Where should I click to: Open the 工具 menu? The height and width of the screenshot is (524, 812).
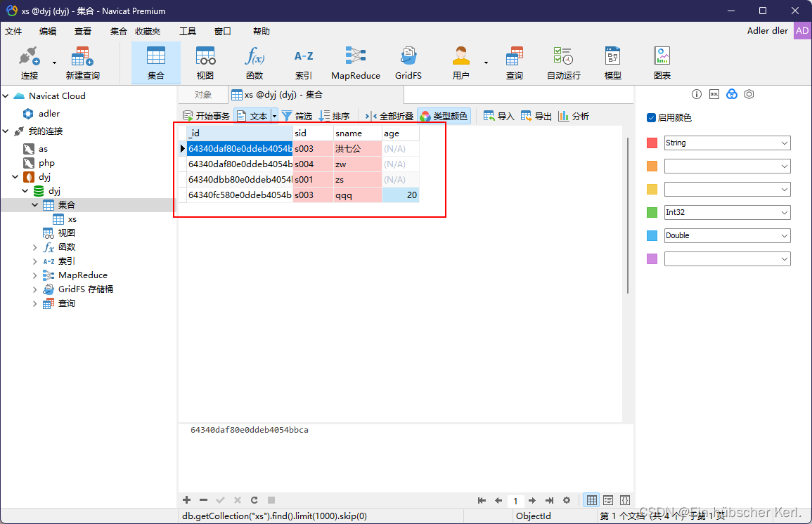[x=188, y=32]
